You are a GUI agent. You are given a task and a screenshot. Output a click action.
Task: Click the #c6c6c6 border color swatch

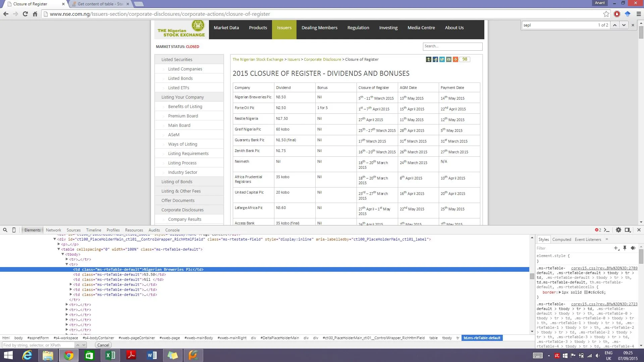(586, 293)
